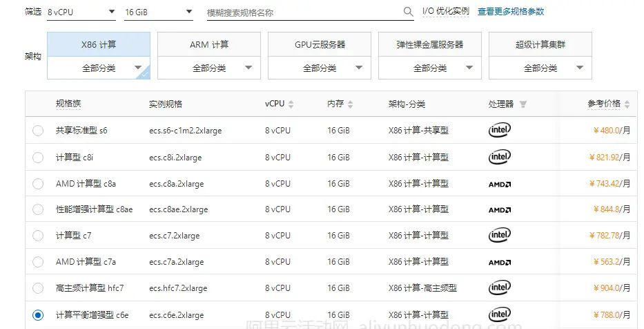Sort by 内存 column arrows

pyautogui.click(x=351, y=104)
